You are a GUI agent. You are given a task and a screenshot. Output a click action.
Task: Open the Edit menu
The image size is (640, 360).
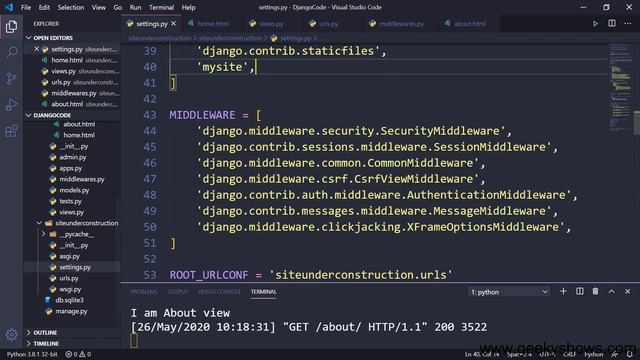44,7
